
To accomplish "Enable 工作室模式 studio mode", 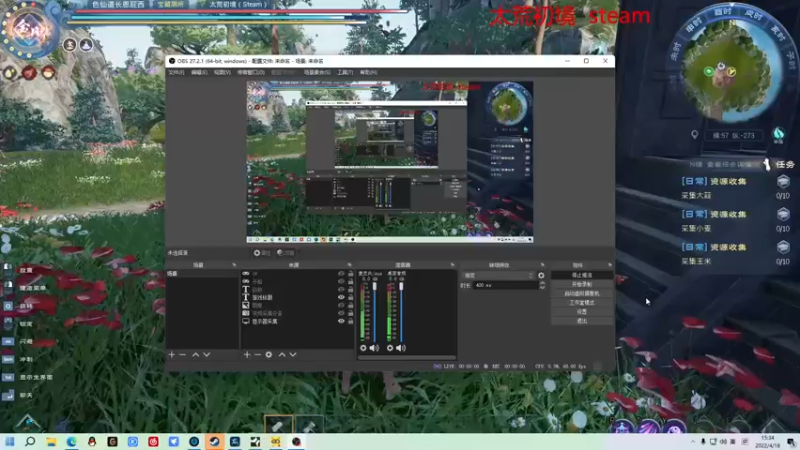I will tap(582, 303).
